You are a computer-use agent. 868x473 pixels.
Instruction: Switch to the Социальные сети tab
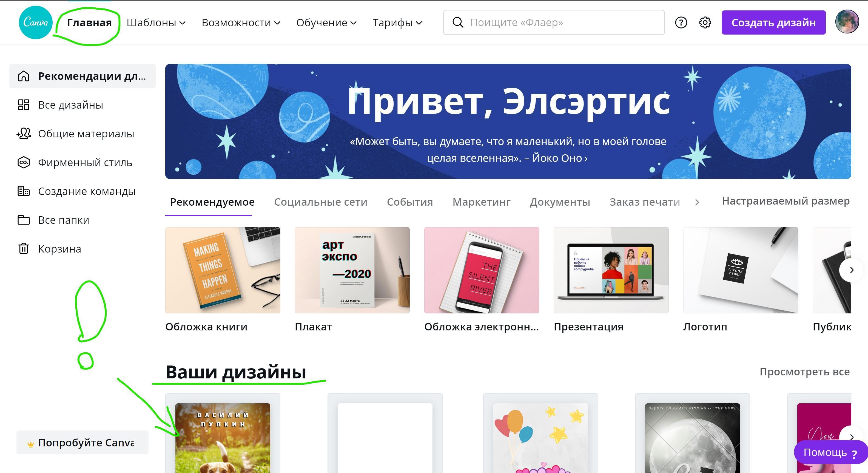pyautogui.click(x=320, y=202)
